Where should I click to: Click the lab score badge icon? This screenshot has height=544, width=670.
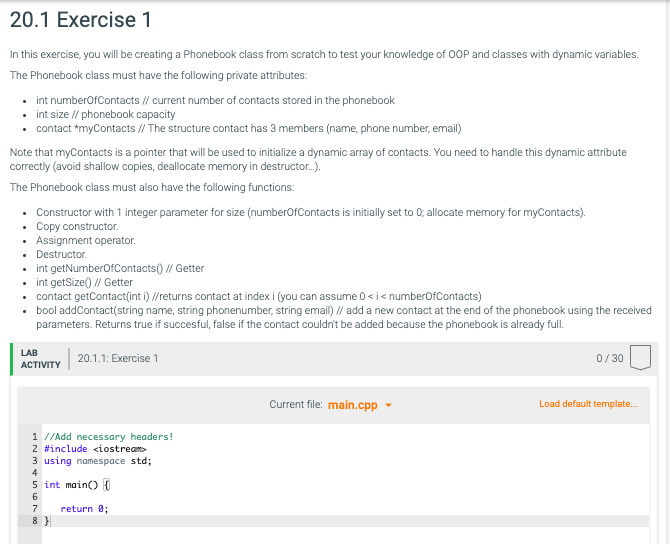[640, 357]
